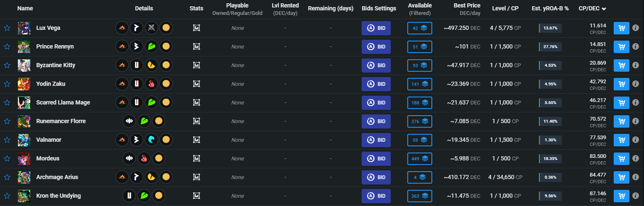Image resolution: width=644 pixels, height=206 pixels.
Task: Click the fire element icon for Yodin Zaku
Action: pyautogui.click(x=151, y=84)
